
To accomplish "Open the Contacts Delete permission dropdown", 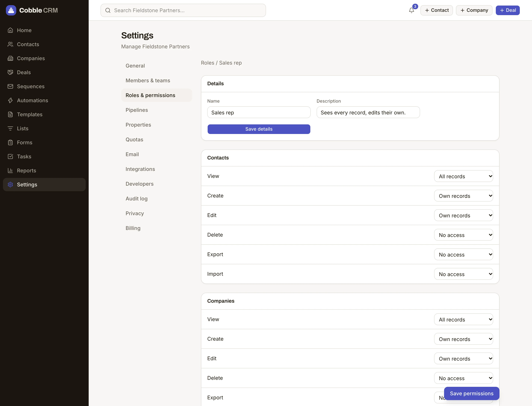I will click(463, 235).
